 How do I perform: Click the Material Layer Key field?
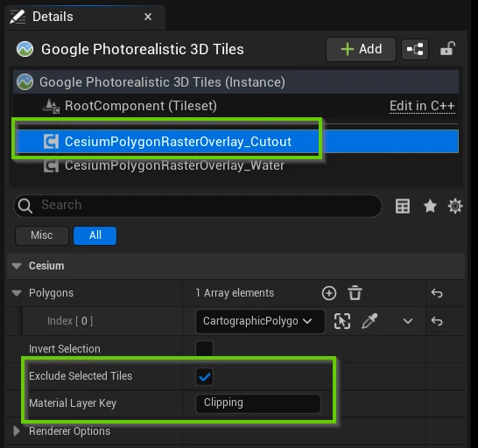[258, 403]
